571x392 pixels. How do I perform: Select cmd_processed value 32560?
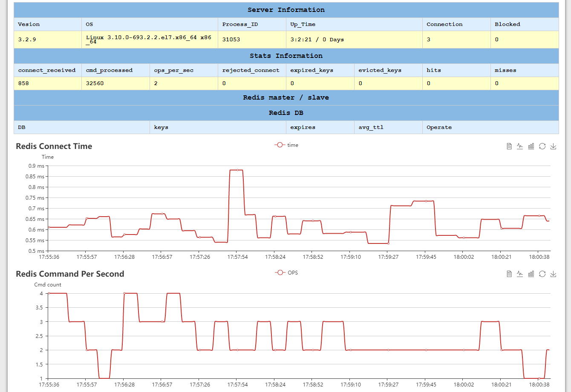(x=115, y=83)
